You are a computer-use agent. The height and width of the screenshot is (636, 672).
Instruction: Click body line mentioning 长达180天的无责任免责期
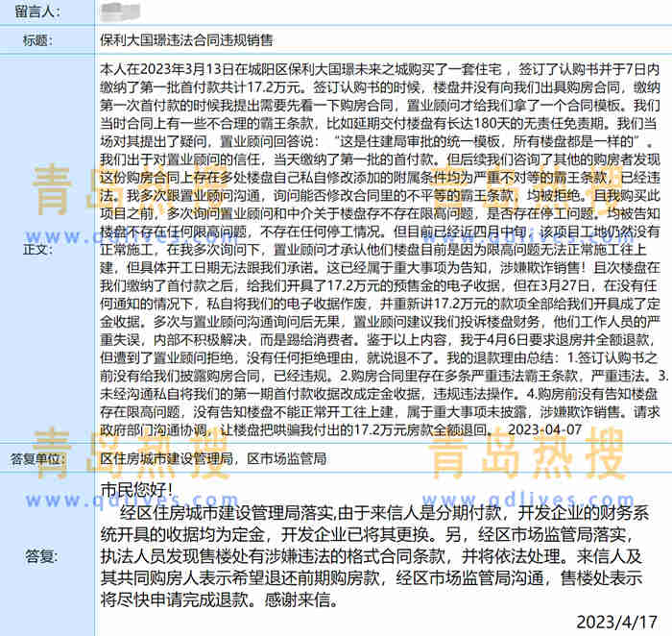(378, 124)
